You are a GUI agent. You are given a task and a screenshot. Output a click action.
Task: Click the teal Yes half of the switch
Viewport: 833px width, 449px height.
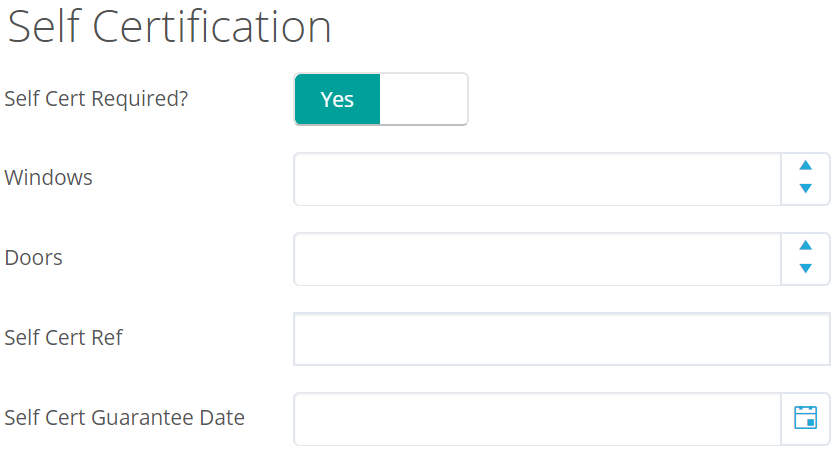point(338,99)
